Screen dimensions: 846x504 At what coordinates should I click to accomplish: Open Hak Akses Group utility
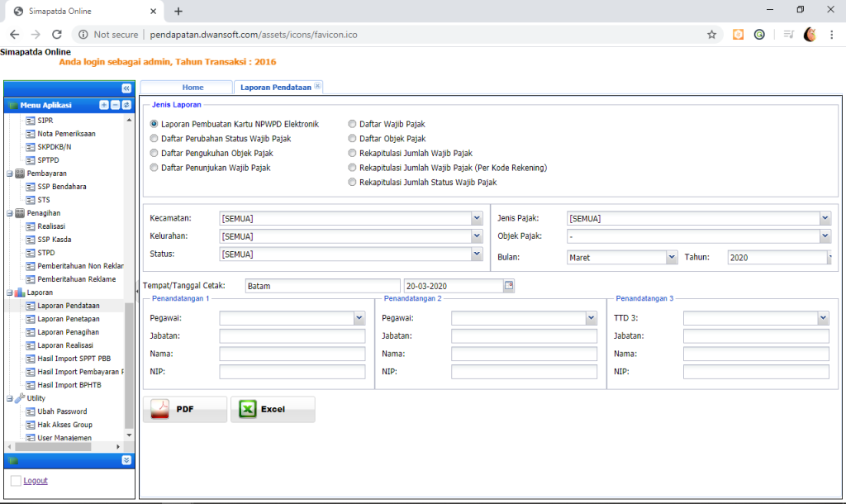point(64,425)
